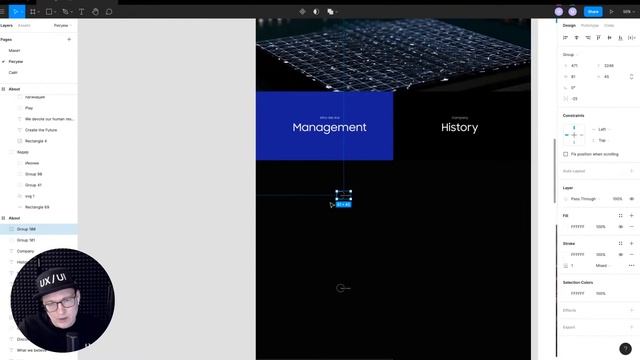Align selection vertical centers
This screenshot has height=360, width=640.
click(x=609, y=38)
